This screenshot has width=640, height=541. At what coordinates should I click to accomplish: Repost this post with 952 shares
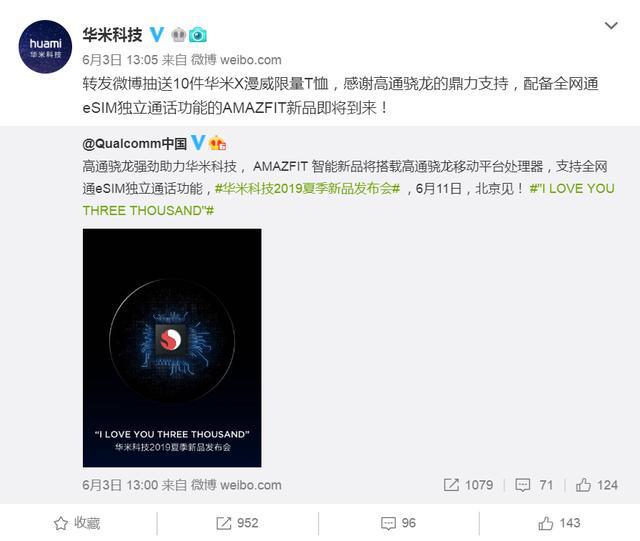coord(237,523)
